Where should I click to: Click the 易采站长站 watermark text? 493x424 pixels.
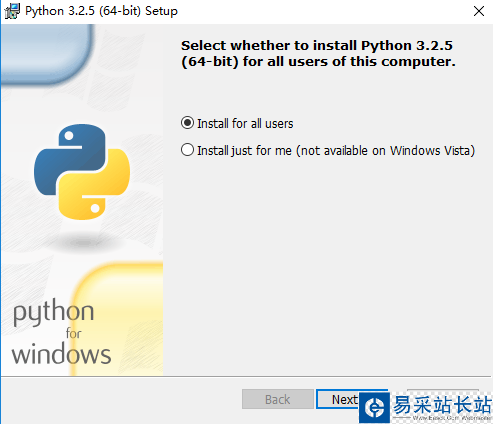click(x=442, y=405)
